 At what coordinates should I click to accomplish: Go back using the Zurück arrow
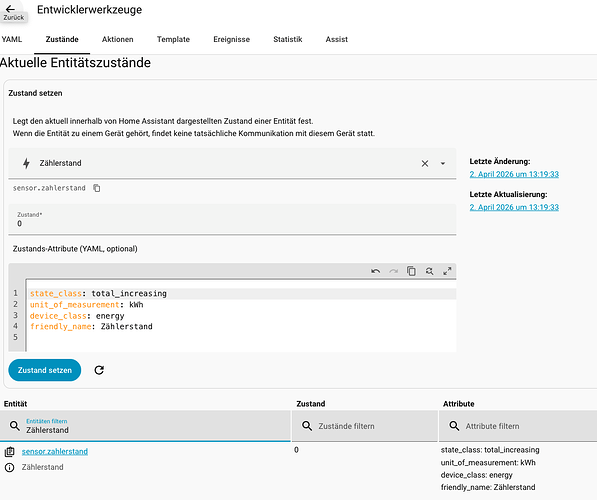click(10, 9)
